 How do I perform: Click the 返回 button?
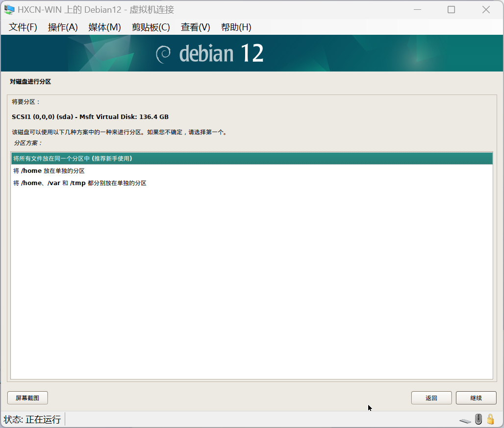click(431, 398)
